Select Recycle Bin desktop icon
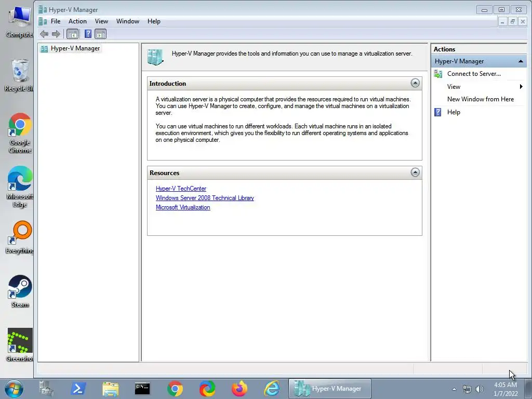 click(19, 75)
